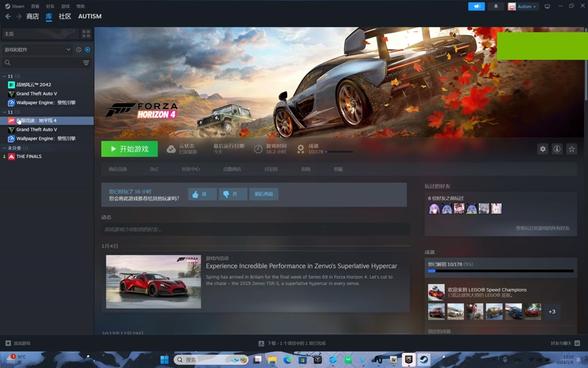Open the DLC tab on game page

click(x=154, y=169)
